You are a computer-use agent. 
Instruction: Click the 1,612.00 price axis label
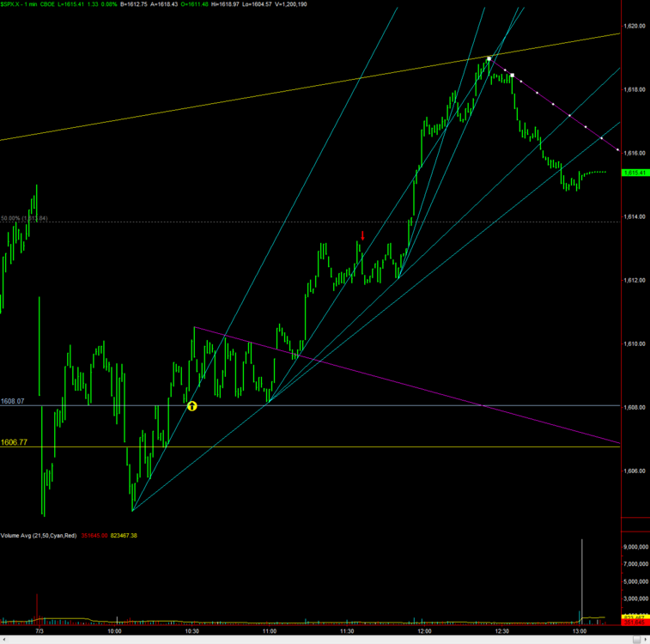coord(635,280)
